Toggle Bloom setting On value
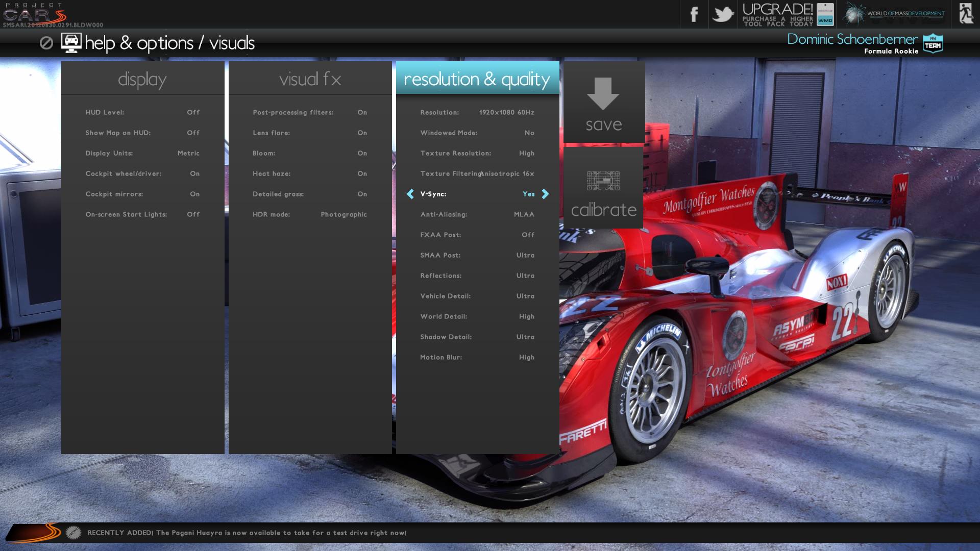 pyautogui.click(x=362, y=153)
